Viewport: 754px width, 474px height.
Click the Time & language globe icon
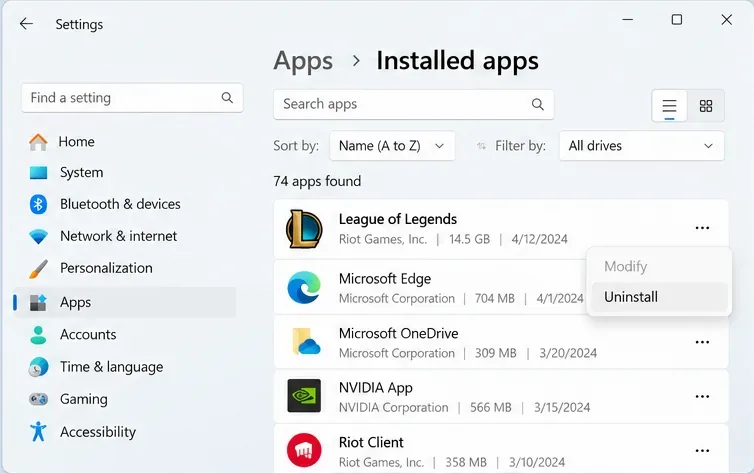click(x=38, y=367)
